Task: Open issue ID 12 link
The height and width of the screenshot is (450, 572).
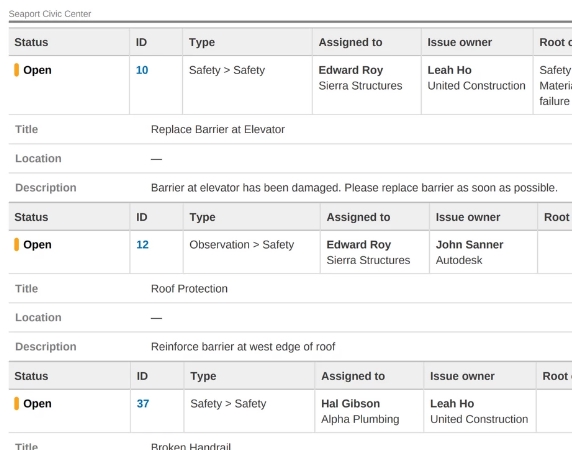Action: tap(142, 244)
